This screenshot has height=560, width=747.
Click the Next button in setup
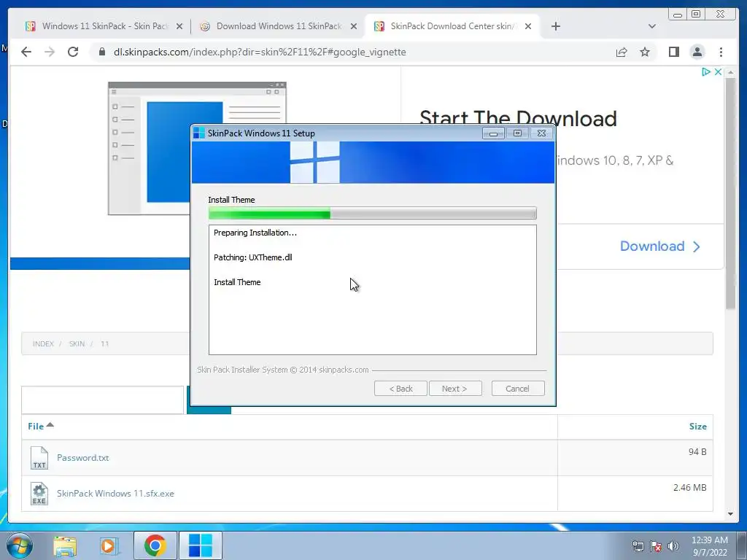tap(455, 389)
